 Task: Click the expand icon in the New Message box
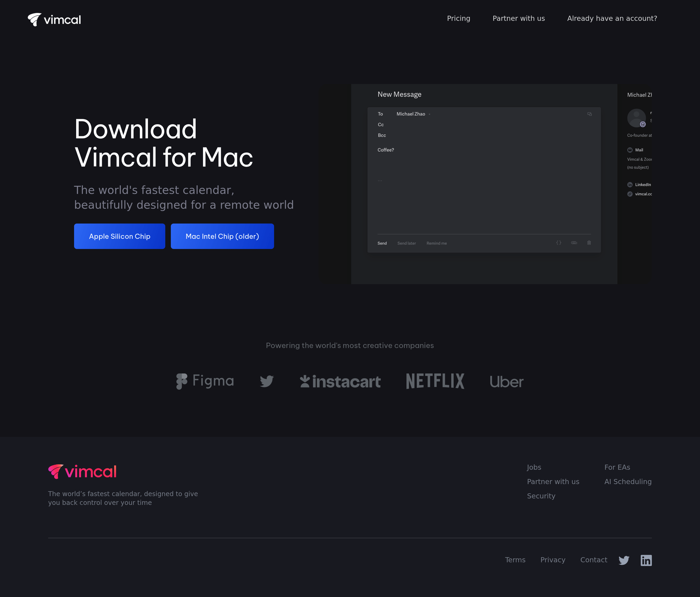tap(589, 114)
